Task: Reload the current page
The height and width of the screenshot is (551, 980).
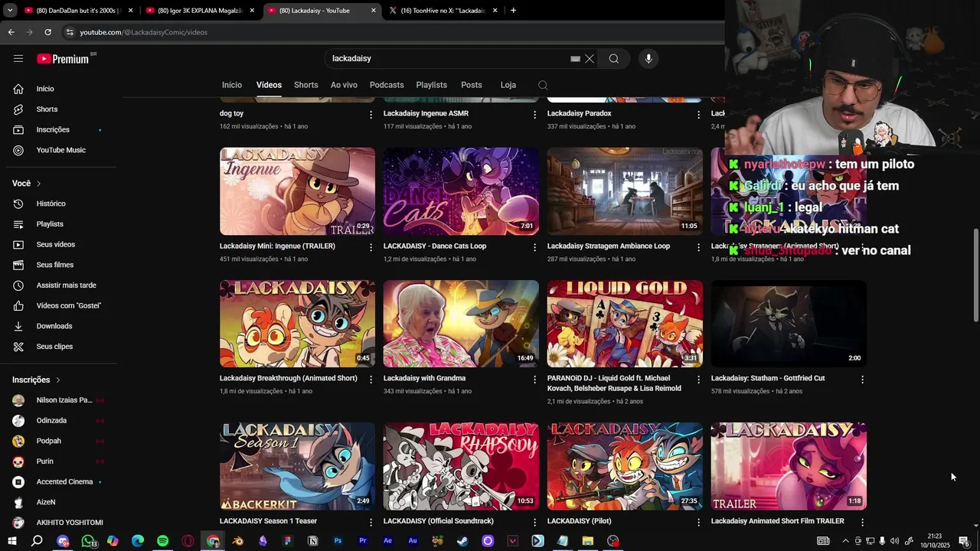Action: coord(47,32)
